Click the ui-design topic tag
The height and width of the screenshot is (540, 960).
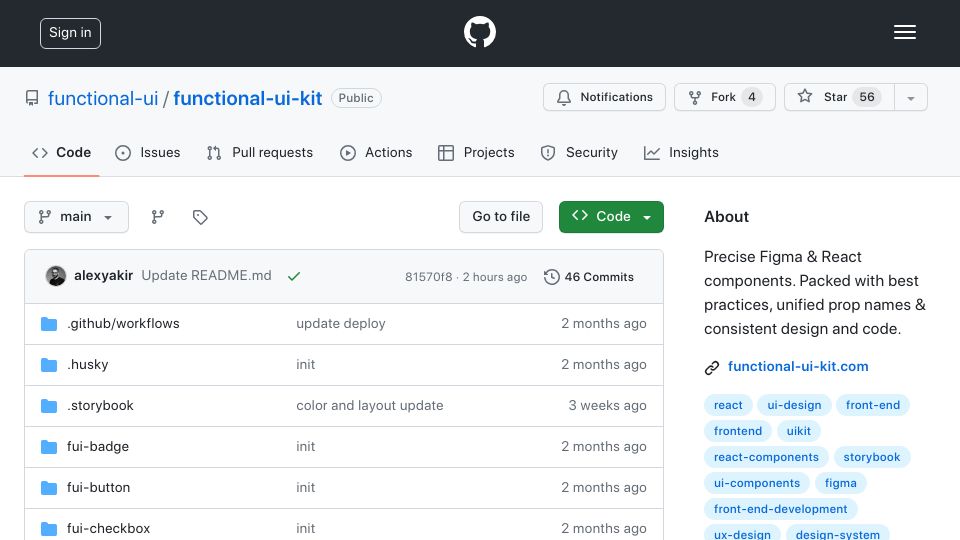click(794, 405)
